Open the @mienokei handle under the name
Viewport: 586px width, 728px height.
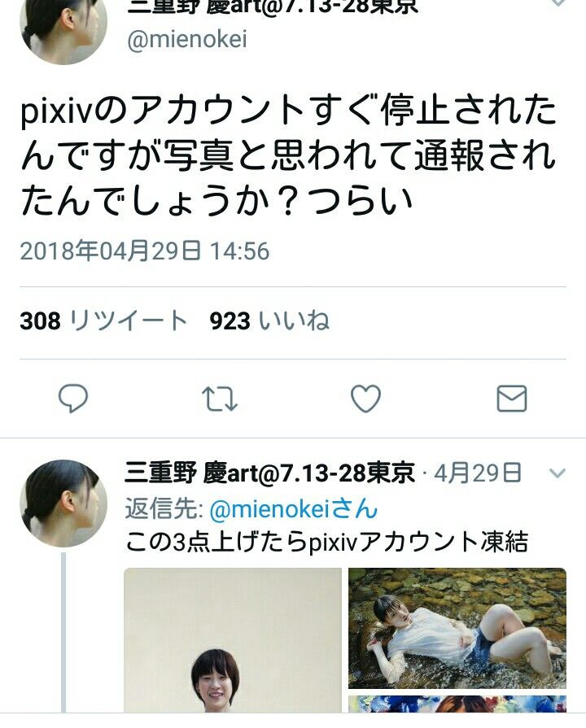tap(187, 40)
